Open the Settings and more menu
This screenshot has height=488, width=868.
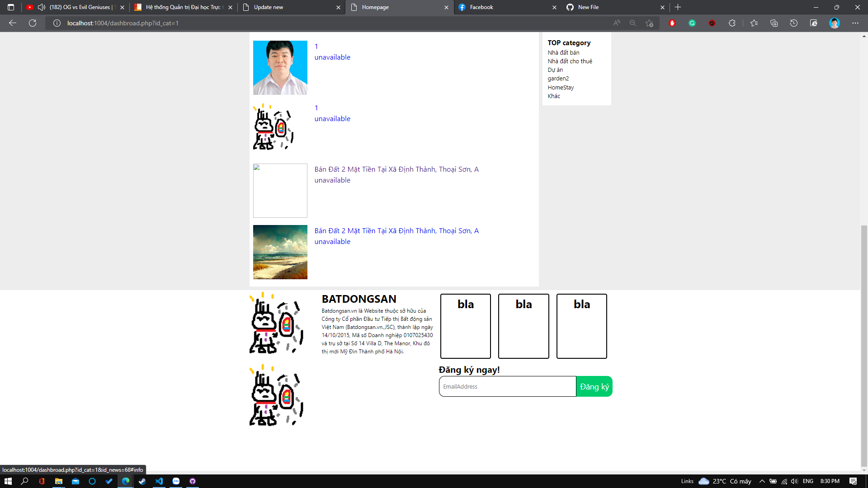pyautogui.click(x=856, y=23)
